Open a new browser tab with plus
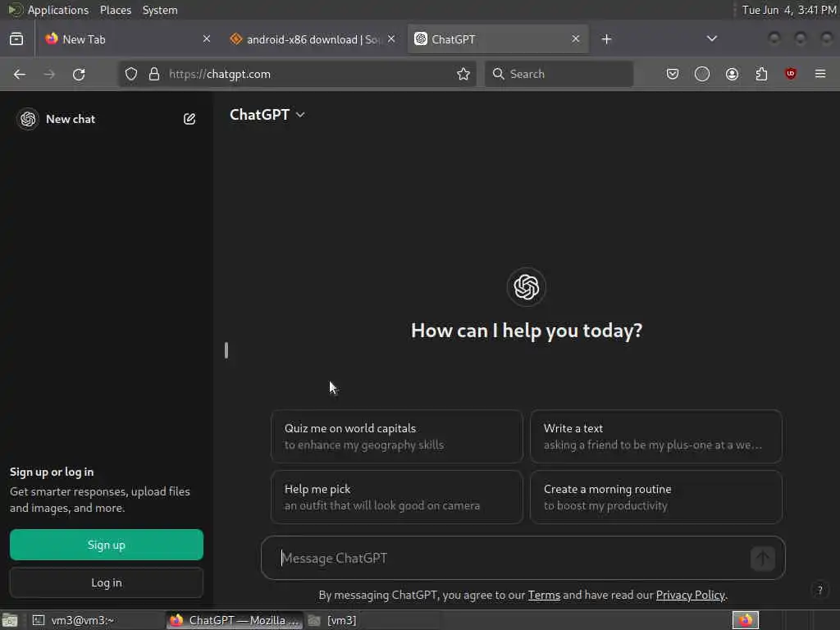 [x=606, y=39]
